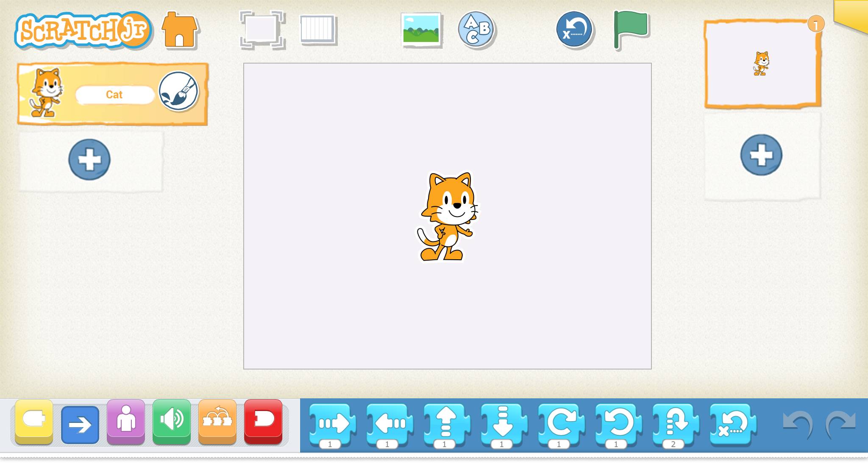The width and height of the screenshot is (868, 464).
Task: Edit the Turn Left block number
Action: point(616,444)
